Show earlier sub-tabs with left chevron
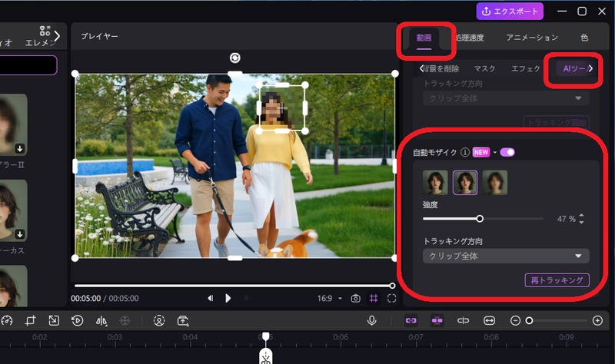 point(421,68)
